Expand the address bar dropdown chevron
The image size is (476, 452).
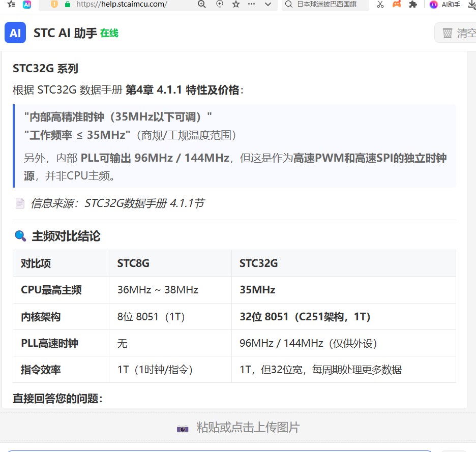pyautogui.click(x=267, y=4)
